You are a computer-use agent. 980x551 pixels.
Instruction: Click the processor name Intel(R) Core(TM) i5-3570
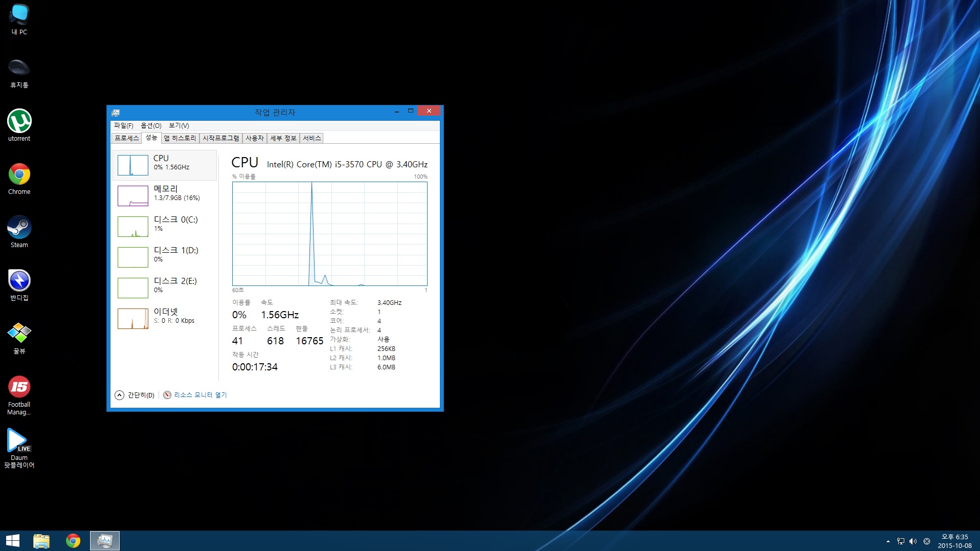pos(347,164)
